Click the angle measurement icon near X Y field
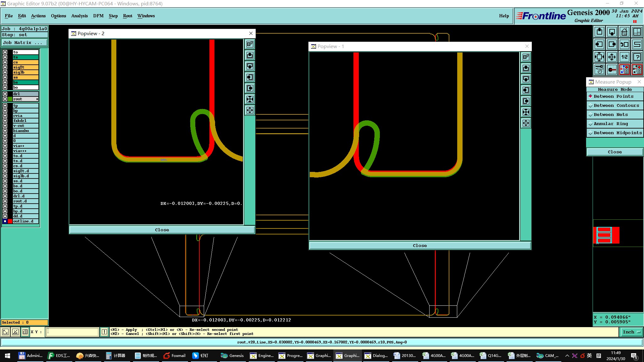 15,332
